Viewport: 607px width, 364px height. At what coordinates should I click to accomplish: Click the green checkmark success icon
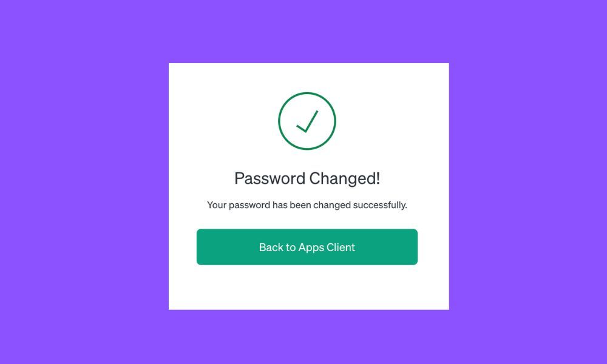307,121
